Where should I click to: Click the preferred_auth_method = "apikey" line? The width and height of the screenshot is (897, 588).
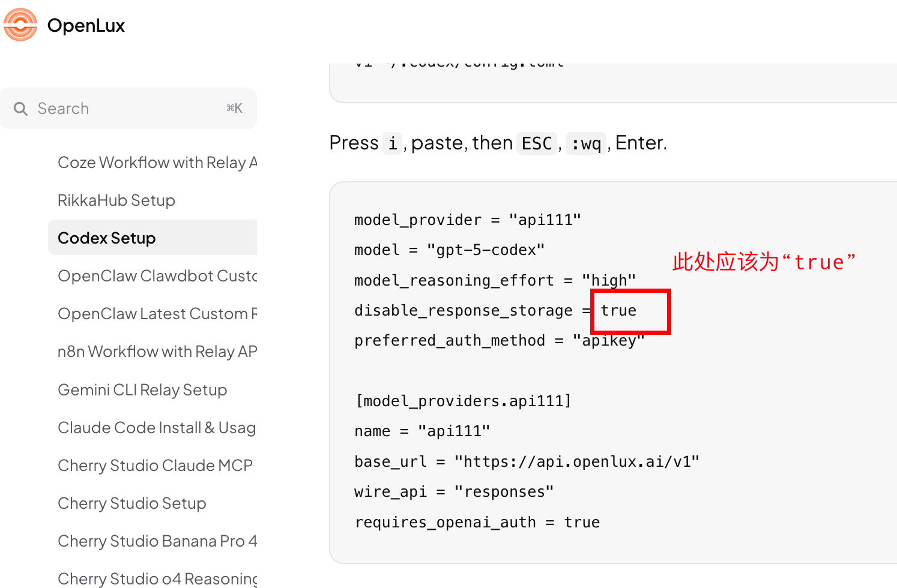click(500, 341)
